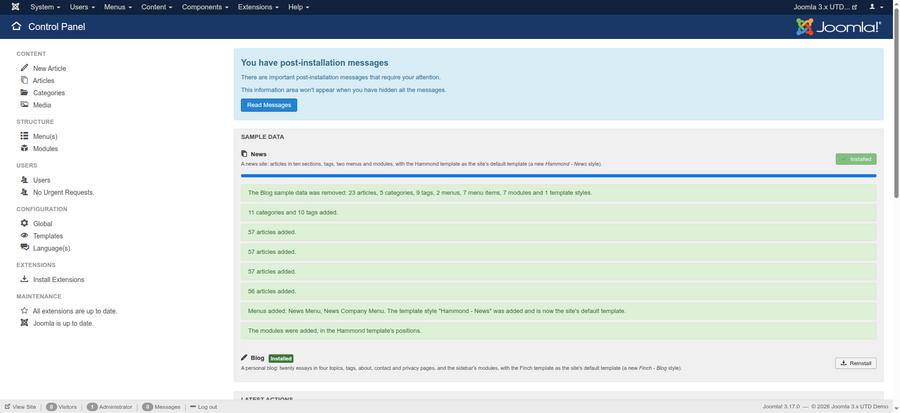Open the sidebar Users link under USERS
Image resolution: width=900 pixels, height=413 pixels.
coord(41,180)
